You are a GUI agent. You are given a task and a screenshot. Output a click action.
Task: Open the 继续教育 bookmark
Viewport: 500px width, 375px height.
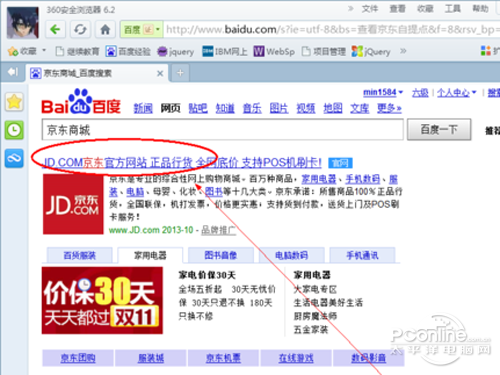(78, 51)
